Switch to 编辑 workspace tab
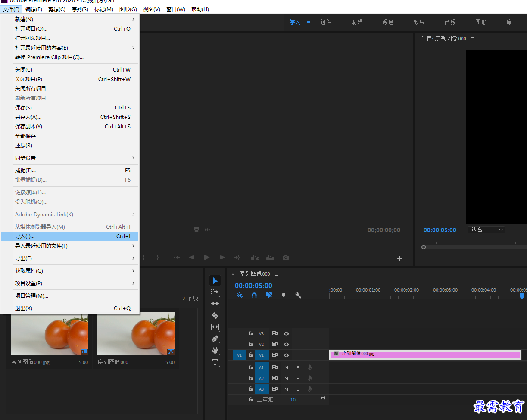Screen dimensions: 527x420 357,22
